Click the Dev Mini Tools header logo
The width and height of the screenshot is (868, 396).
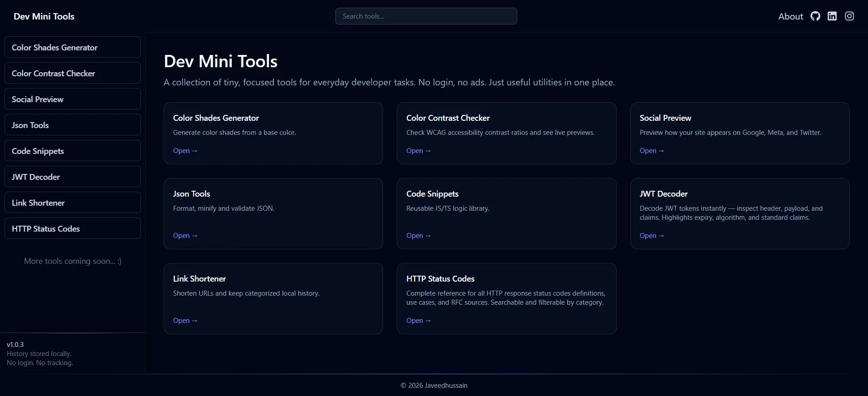pyautogui.click(x=44, y=16)
